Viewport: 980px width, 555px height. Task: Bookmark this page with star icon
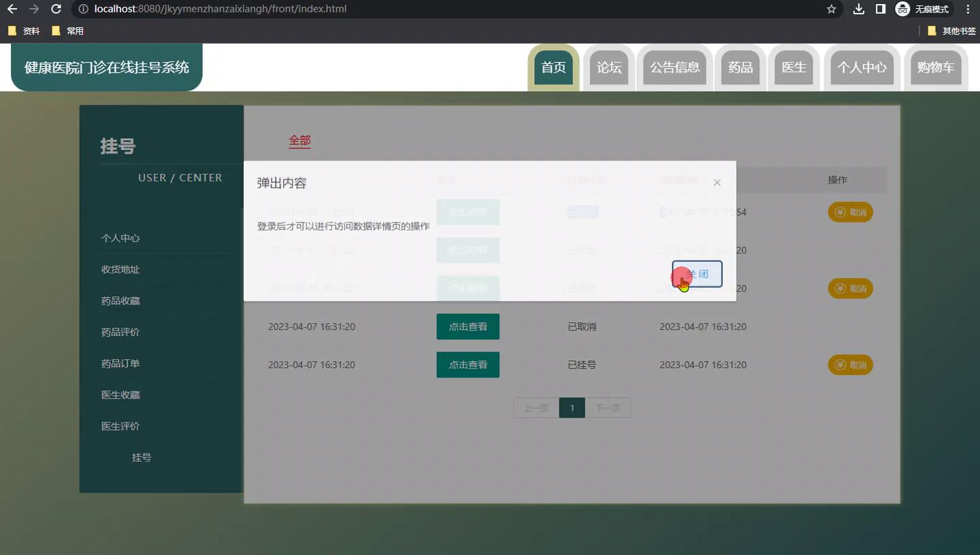831,9
